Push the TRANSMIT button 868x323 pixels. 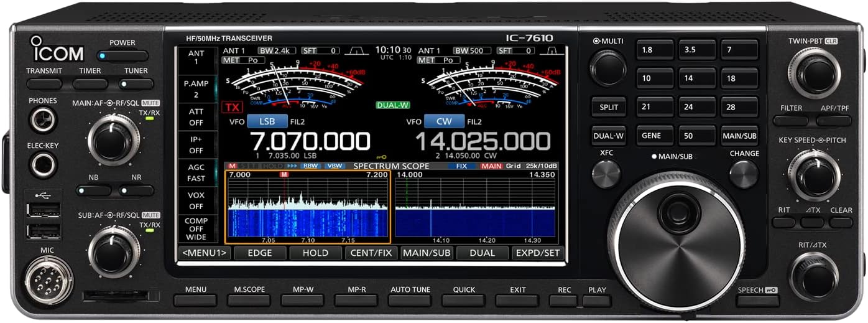coord(44,83)
